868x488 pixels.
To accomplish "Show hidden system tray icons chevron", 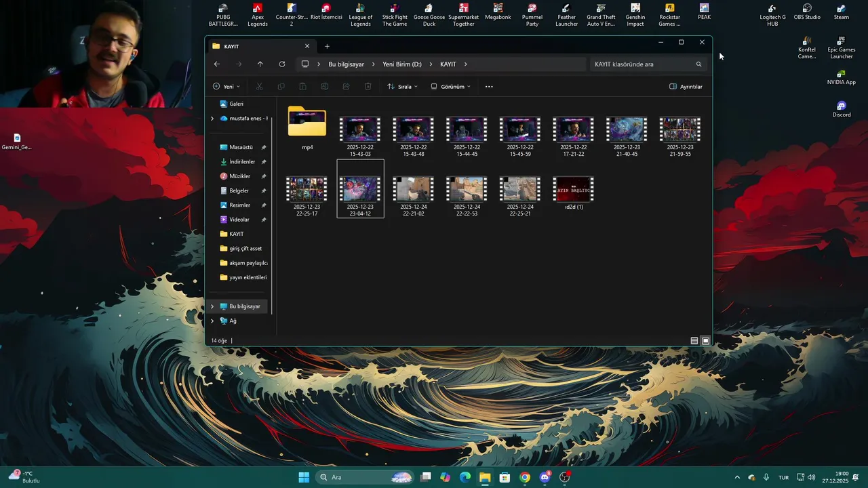I will click(x=737, y=477).
